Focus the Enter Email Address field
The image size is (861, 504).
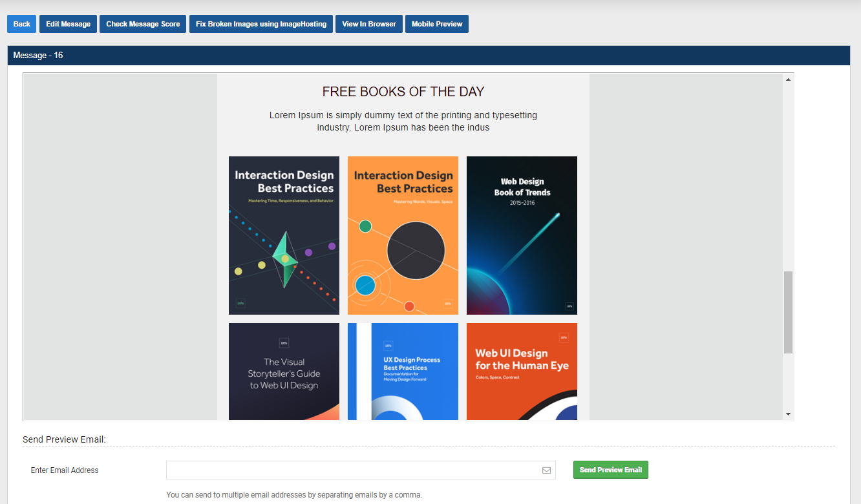(x=361, y=470)
